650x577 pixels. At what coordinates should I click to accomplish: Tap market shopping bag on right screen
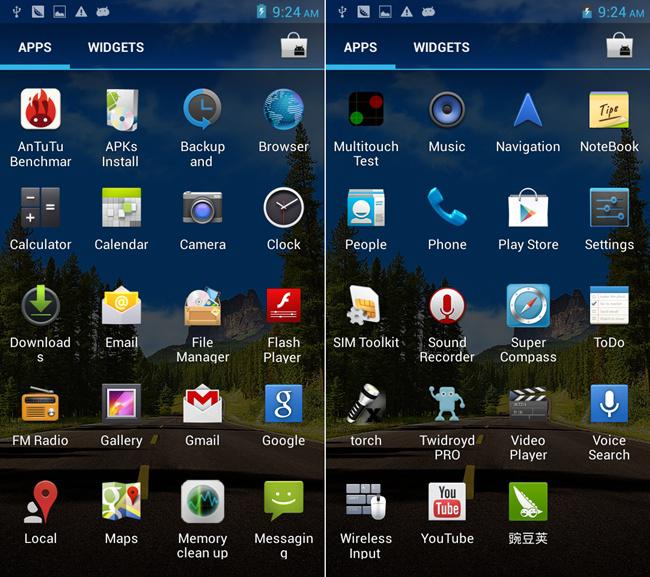(619, 46)
